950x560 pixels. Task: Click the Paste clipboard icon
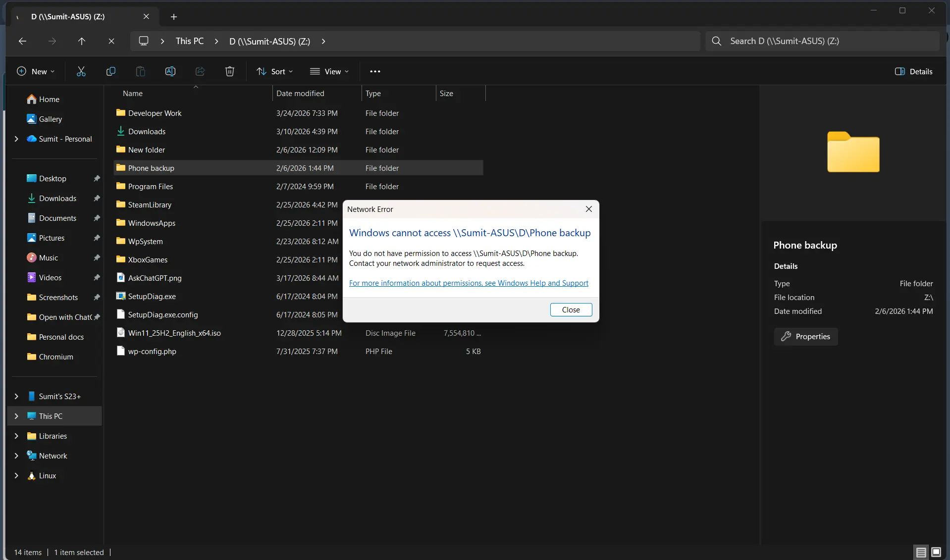pos(141,71)
